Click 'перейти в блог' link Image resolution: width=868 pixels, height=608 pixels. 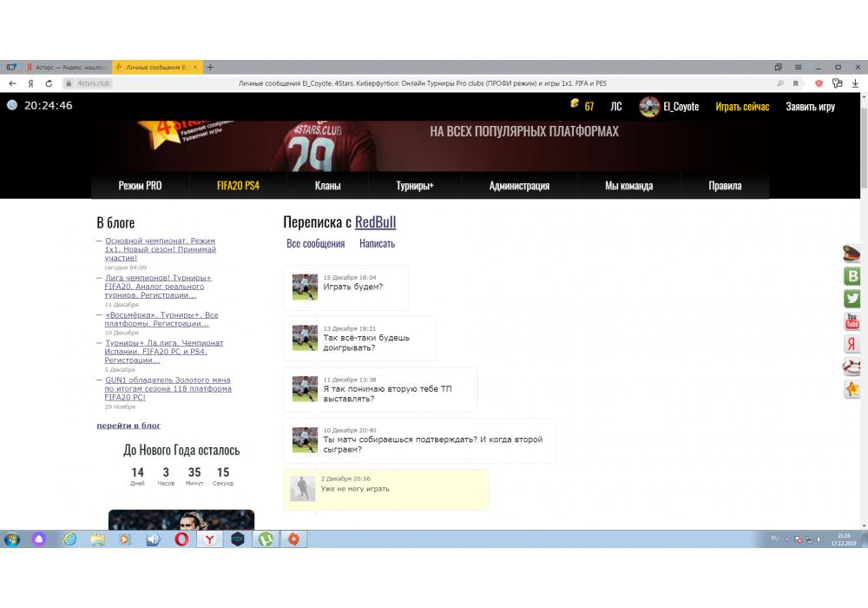[128, 426]
